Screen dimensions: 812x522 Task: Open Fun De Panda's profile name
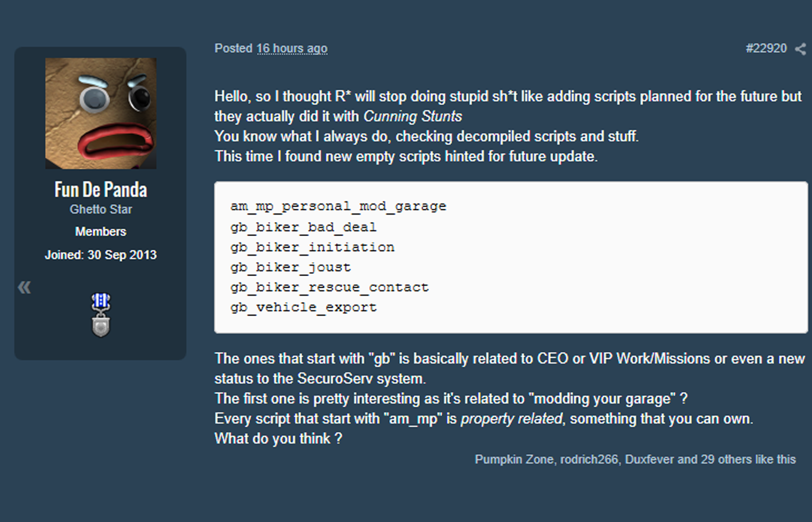pyautogui.click(x=101, y=190)
